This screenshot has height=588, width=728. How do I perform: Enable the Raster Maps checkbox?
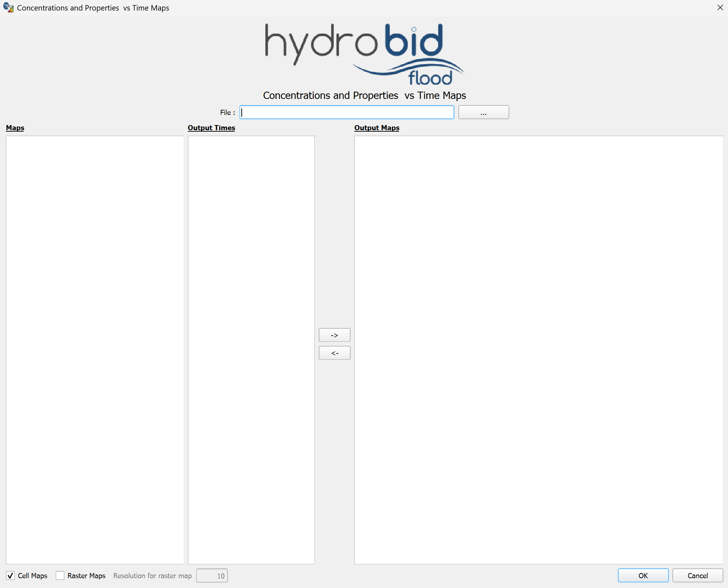[x=60, y=576]
